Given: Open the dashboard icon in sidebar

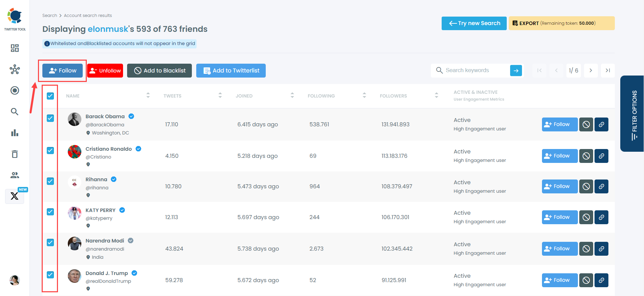Looking at the screenshot, I should [15, 48].
